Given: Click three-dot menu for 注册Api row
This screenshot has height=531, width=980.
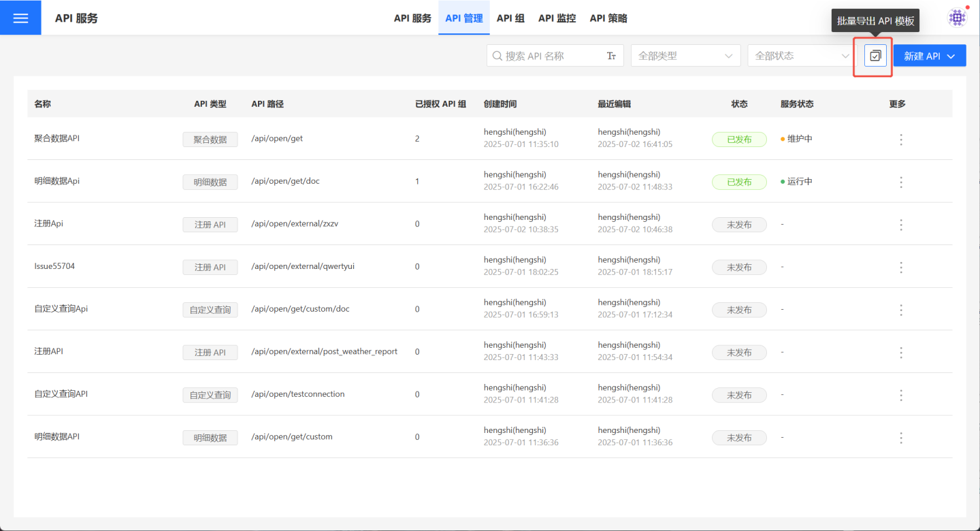Looking at the screenshot, I should click(901, 225).
